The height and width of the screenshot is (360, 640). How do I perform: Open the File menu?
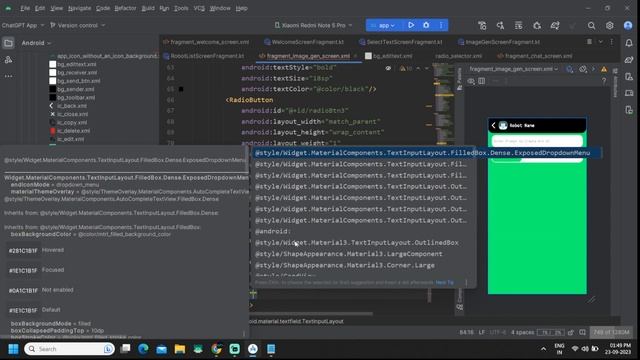tap(25, 8)
